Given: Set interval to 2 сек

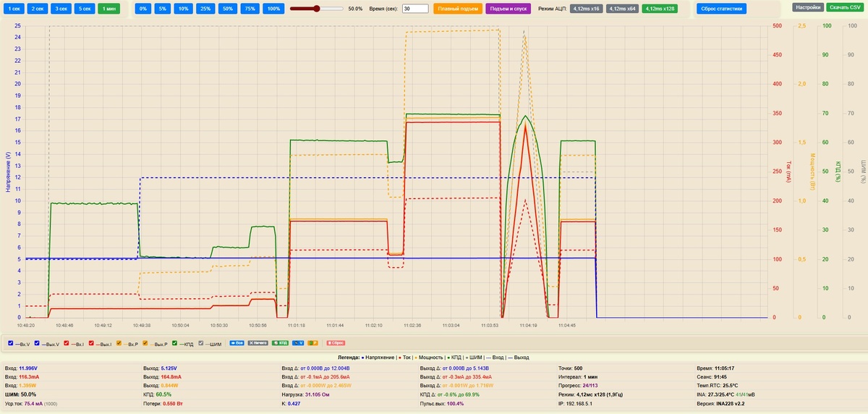Looking at the screenshot, I should 38,9.
